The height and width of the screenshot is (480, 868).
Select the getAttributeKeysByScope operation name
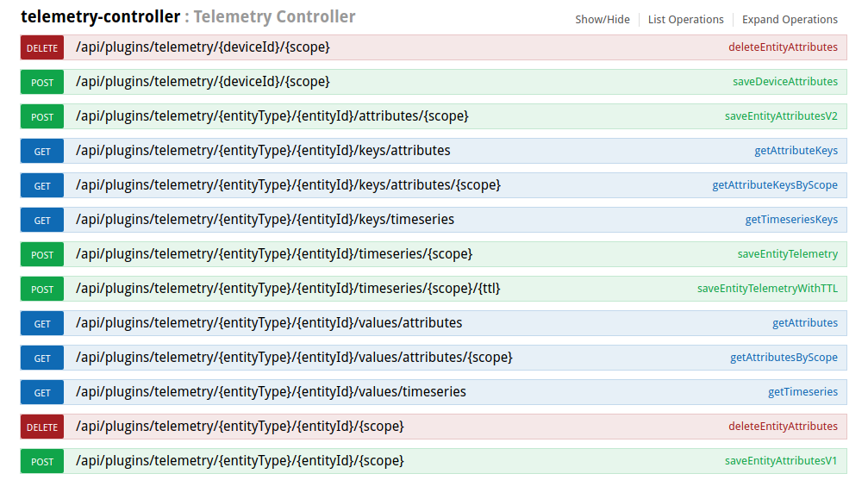click(x=775, y=185)
